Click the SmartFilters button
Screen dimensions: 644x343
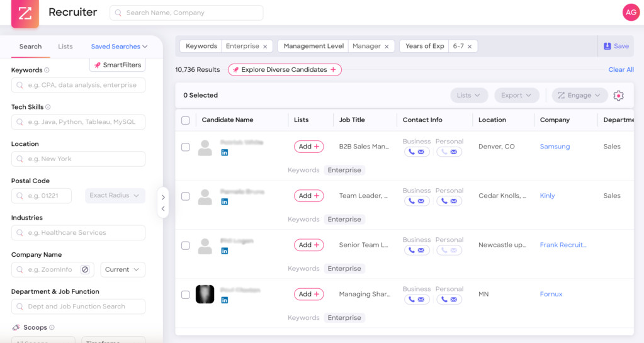(118, 65)
